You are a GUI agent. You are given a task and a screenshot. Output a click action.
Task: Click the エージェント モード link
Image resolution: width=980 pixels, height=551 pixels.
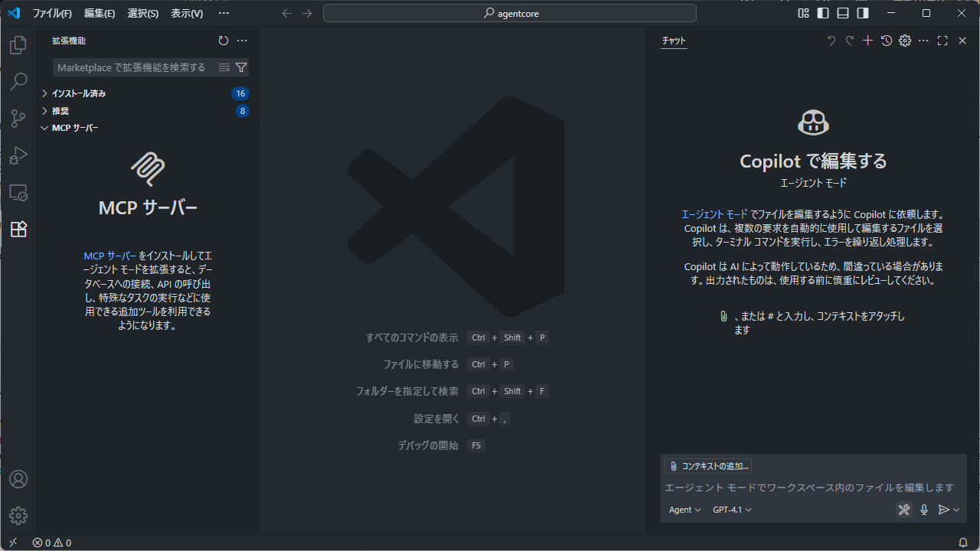714,214
